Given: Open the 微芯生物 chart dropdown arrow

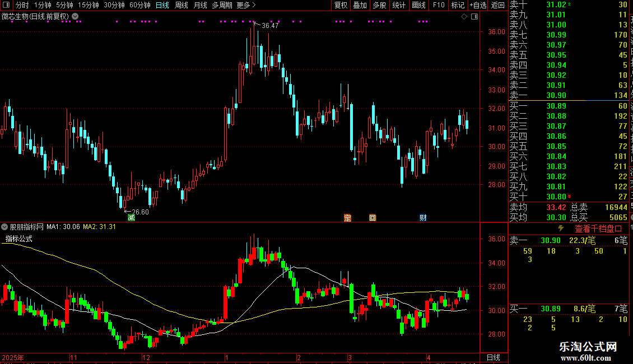Looking at the screenshot, I should [75, 17].
